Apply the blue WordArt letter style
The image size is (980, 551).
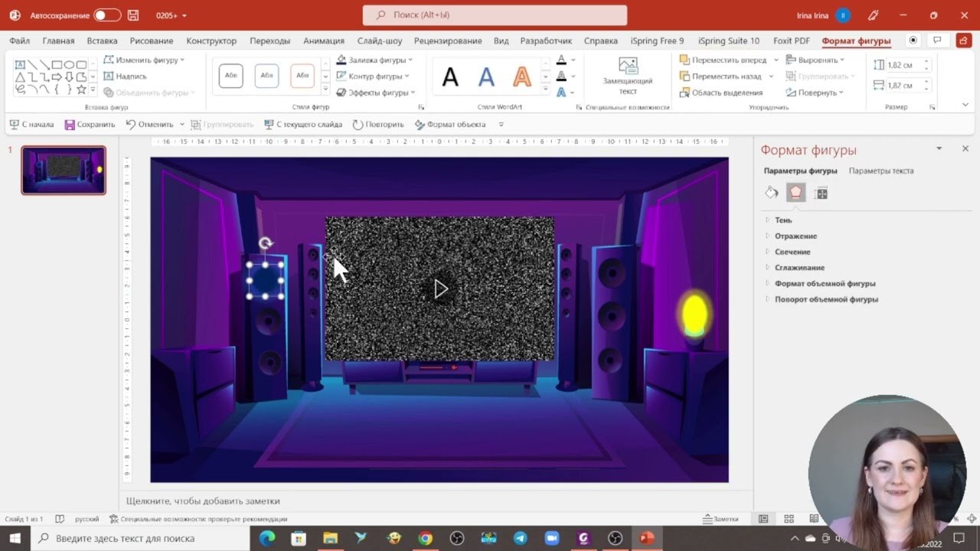point(486,77)
